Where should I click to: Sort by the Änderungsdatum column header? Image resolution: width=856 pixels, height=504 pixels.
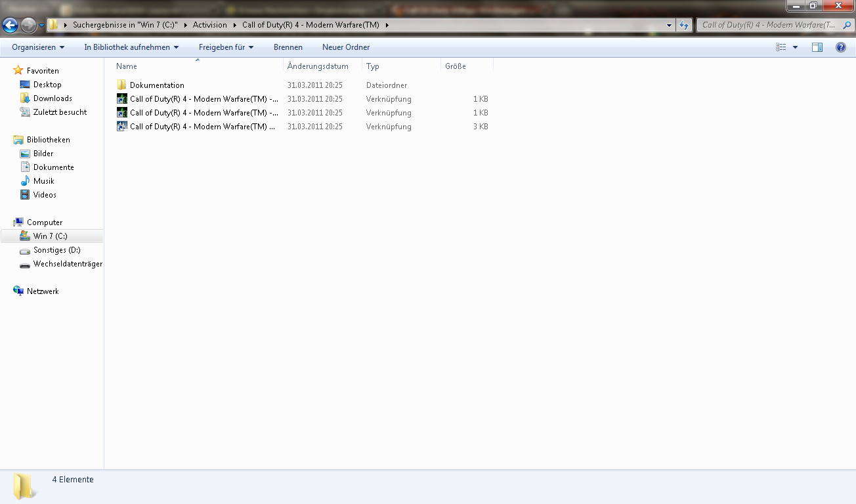322,66
